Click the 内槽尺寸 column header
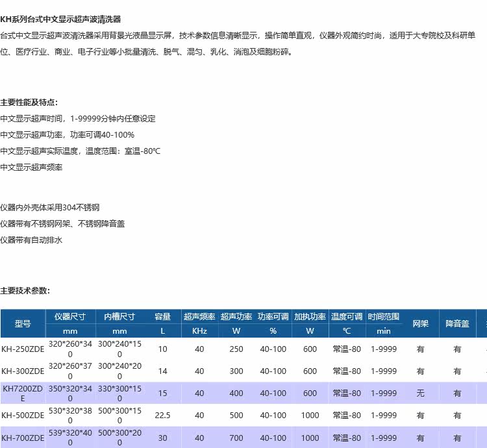 pos(119,317)
